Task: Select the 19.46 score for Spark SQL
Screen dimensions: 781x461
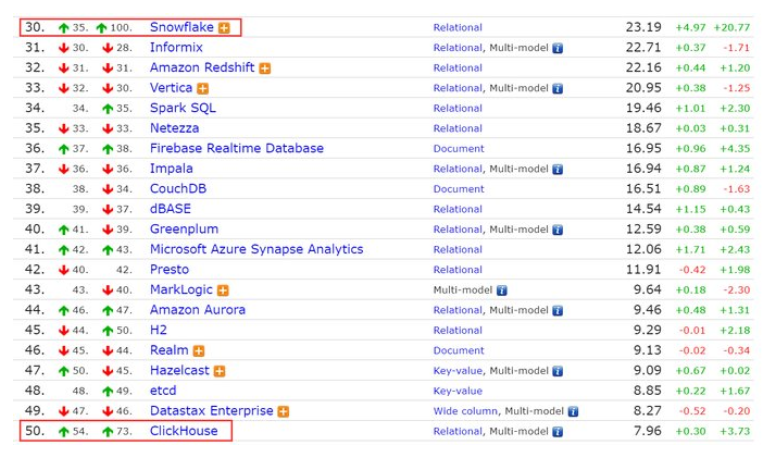Action: [x=644, y=108]
